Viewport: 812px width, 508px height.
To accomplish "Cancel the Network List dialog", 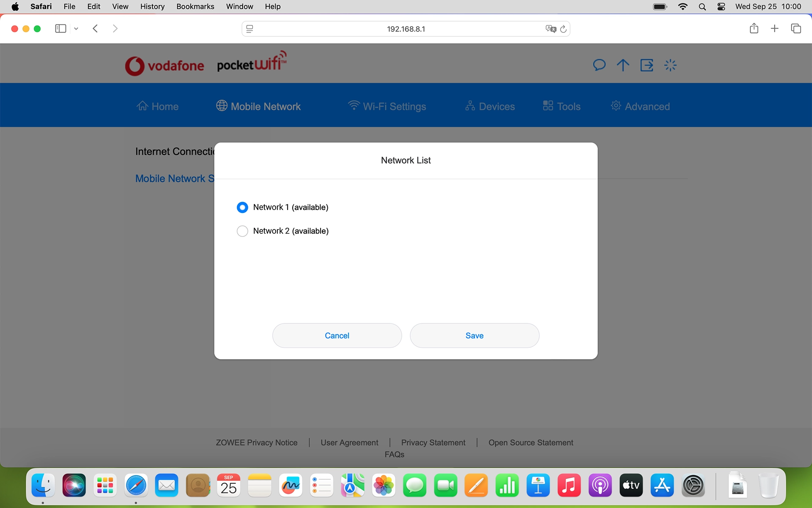I will pos(337,335).
